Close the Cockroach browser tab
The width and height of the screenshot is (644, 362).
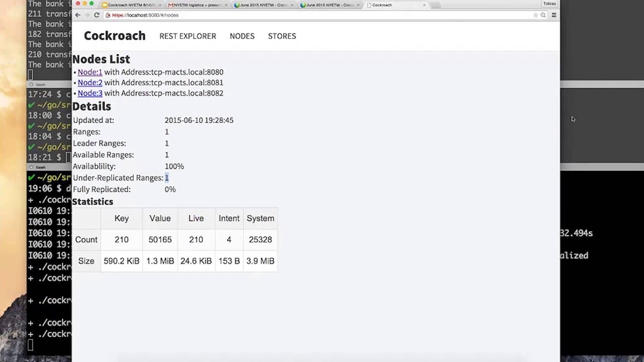click(x=424, y=5)
